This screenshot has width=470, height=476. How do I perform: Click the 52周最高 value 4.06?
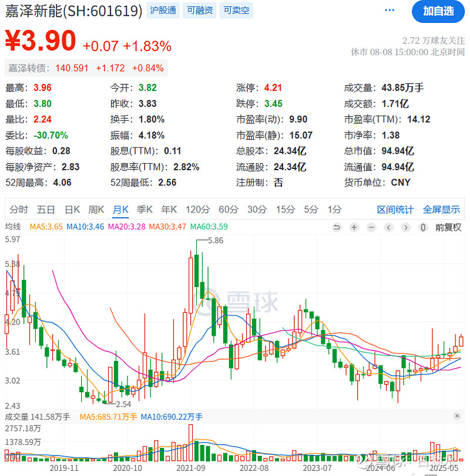tap(62, 183)
